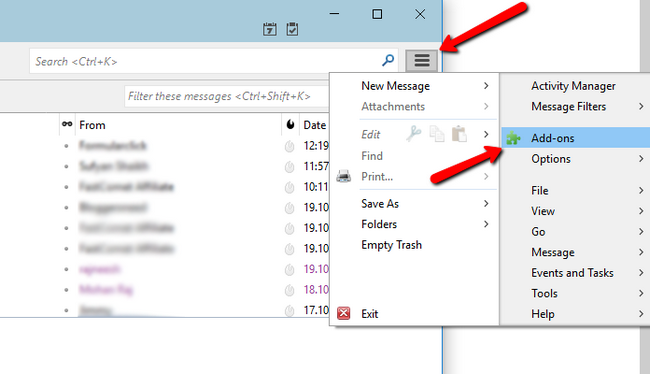Click the Copy icon in Edit row

pos(437,134)
